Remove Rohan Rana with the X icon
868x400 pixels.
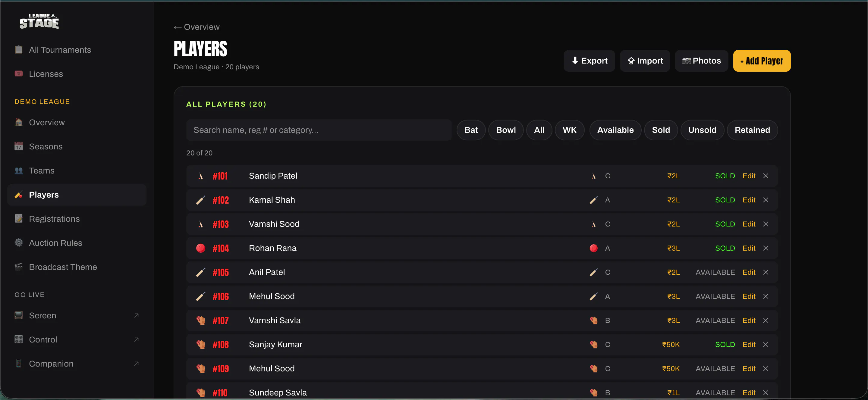coord(766,248)
